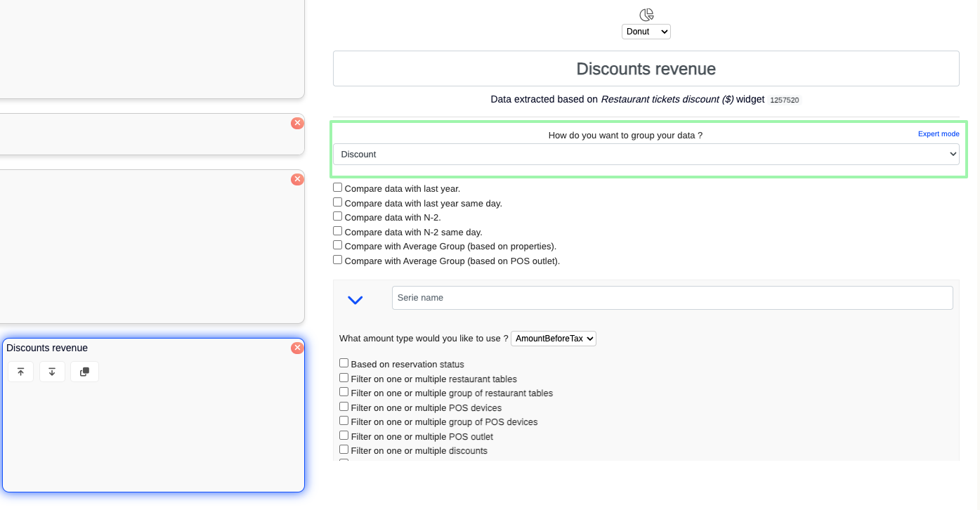Select the Discounts revenue widget card
The width and height of the screenshot is (980, 510).
153,436
